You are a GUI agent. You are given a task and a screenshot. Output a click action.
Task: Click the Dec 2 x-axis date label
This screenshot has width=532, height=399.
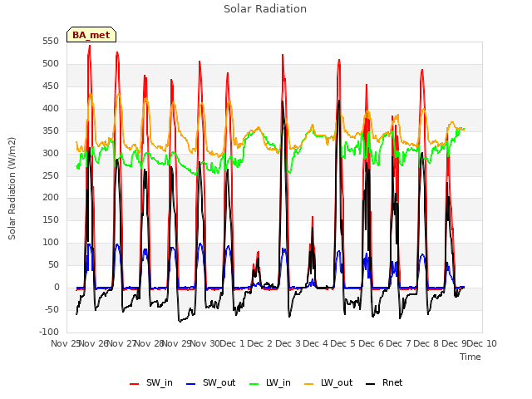pos(260,343)
